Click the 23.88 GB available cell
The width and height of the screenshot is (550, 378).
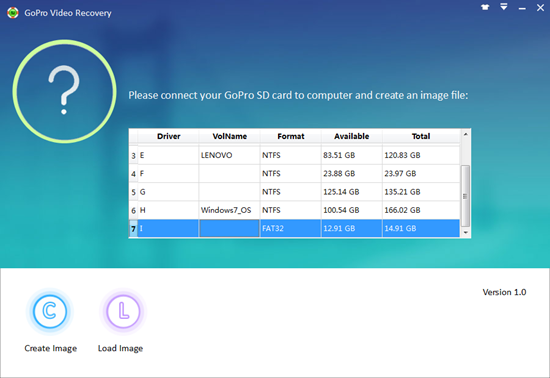tap(351, 173)
